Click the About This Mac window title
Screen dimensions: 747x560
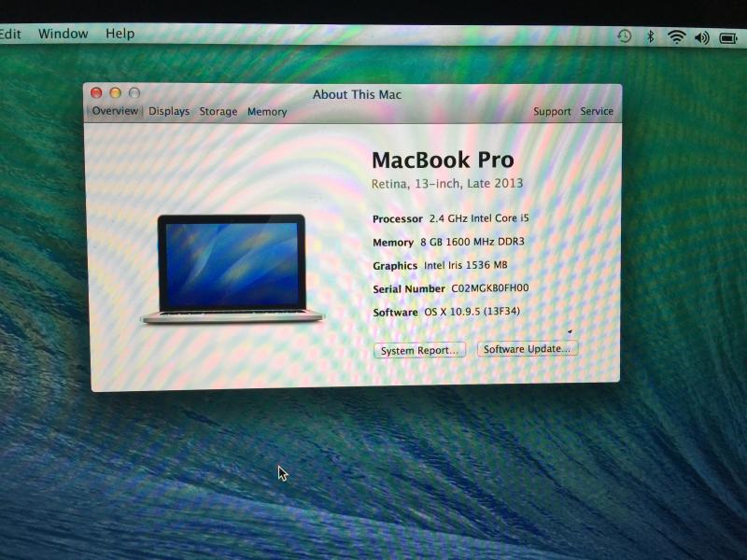[x=357, y=94]
